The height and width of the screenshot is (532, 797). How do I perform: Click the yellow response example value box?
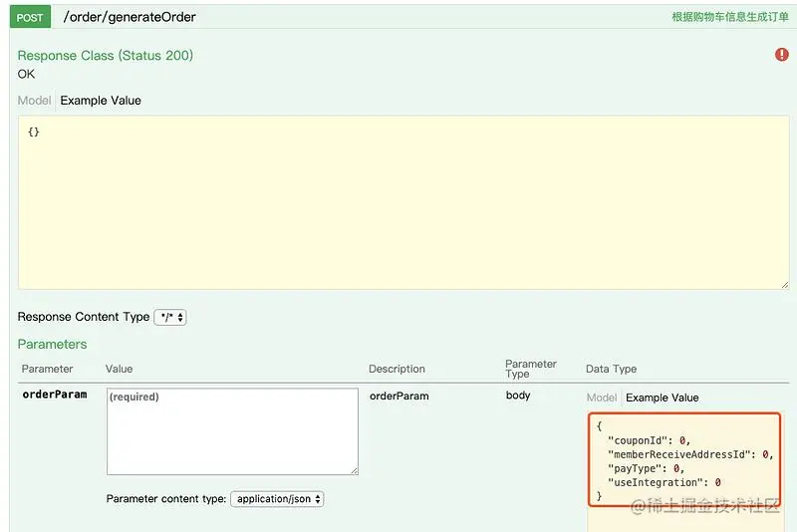coord(403,202)
